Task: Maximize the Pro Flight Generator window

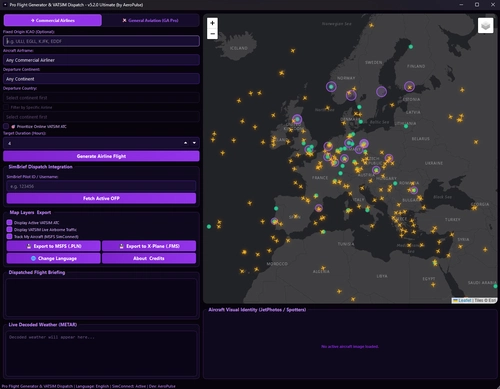Action: point(477,5)
